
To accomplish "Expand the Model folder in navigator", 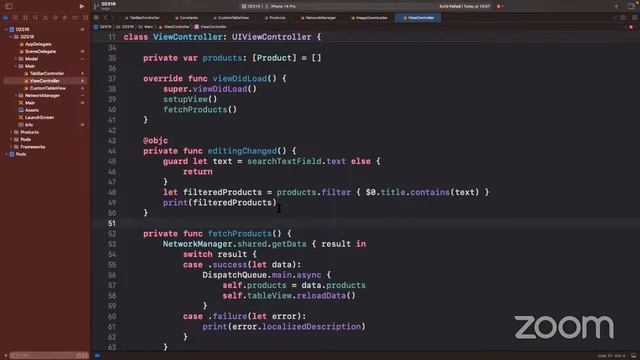I will point(16,59).
